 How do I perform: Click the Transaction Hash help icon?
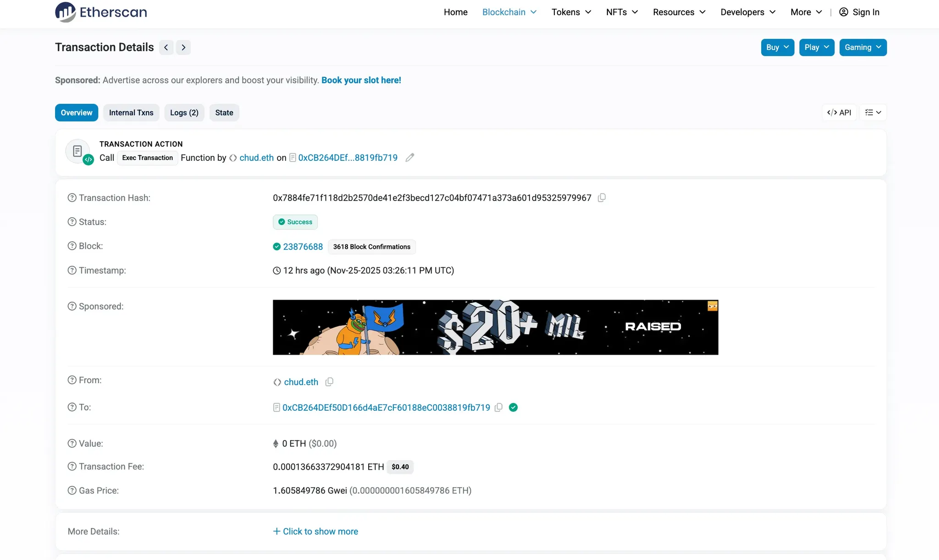72,198
